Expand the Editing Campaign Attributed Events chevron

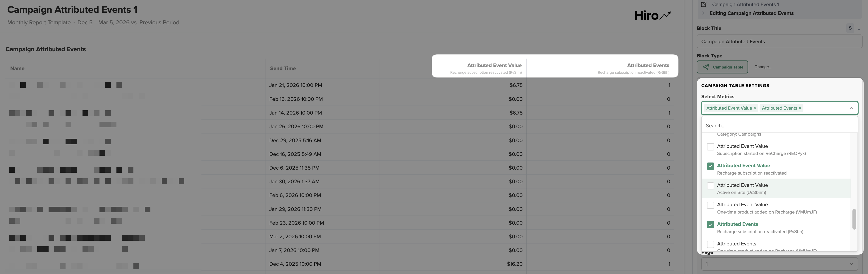703,13
